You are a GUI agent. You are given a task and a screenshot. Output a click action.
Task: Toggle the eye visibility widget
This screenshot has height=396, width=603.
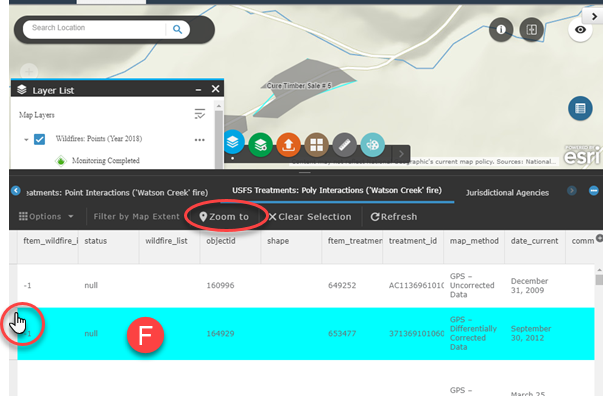(x=580, y=30)
